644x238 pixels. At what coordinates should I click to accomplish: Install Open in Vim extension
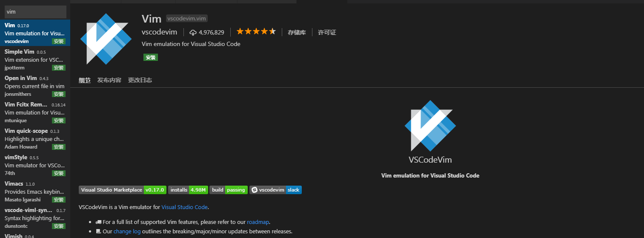pyautogui.click(x=59, y=94)
